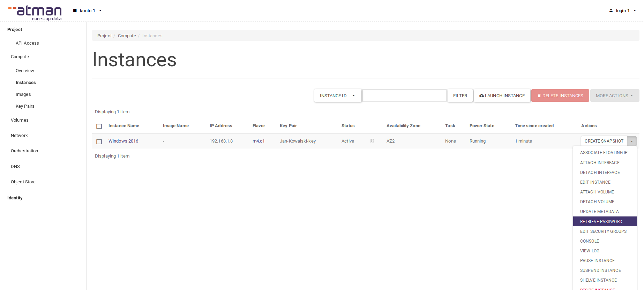This screenshot has height=290, width=644.
Task: Toggle the caret beside Create Snapshot
Action: tap(631, 141)
